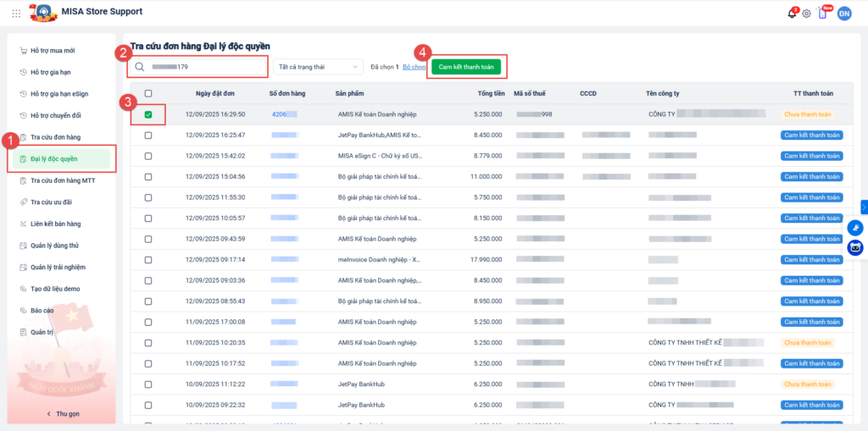The height and width of the screenshot is (431, 868).
Task: Open the ĐN user avatar menu
Action: click(844, 13)
